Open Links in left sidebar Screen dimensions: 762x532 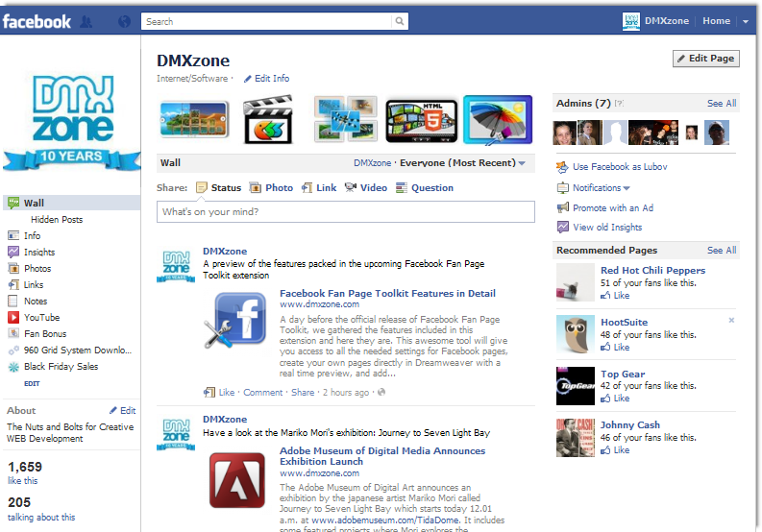(26, 284)
